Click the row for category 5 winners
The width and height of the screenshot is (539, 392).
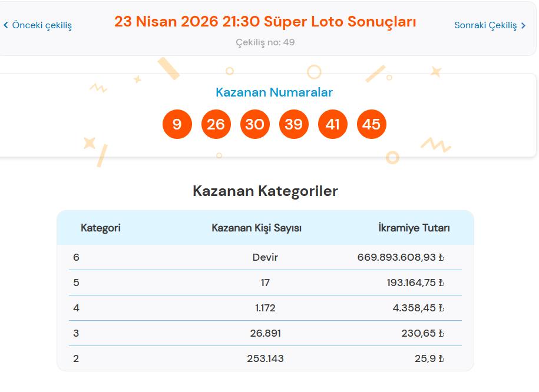(265, 283)
